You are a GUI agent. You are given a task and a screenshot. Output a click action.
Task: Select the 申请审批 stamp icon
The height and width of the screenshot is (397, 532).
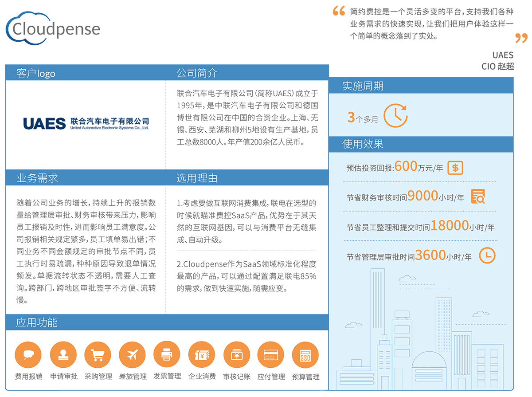click(63, 355)
